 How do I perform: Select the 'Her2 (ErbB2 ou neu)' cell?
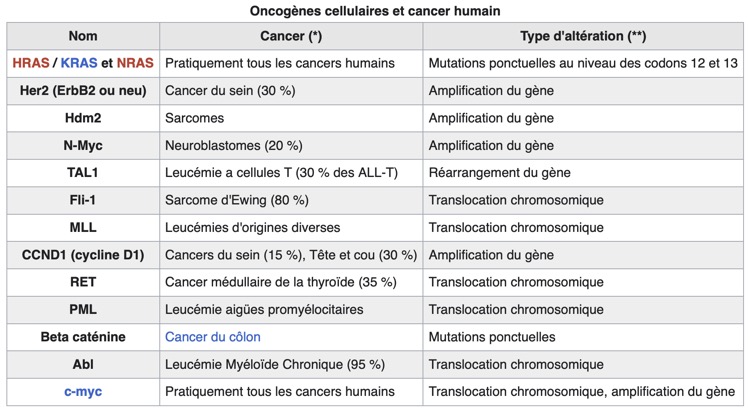click(x=83, y=91)
